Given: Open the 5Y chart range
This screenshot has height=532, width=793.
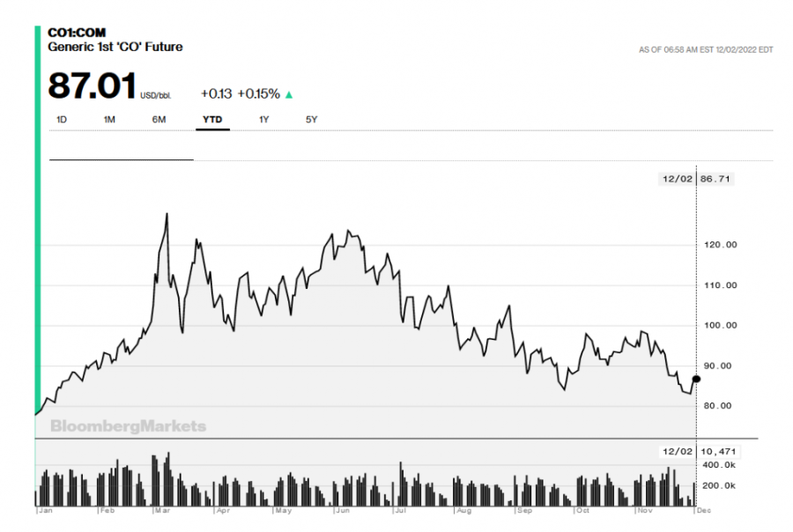Looking at the screenshot, I should coord(311,120).
